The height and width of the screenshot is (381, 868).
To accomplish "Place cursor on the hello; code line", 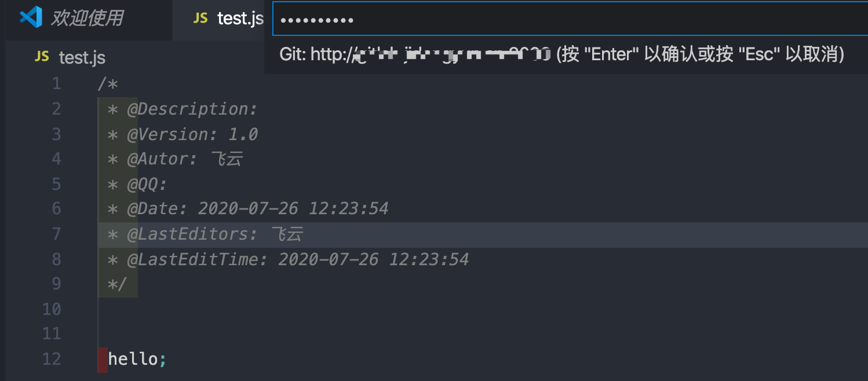I will point(137,359).
